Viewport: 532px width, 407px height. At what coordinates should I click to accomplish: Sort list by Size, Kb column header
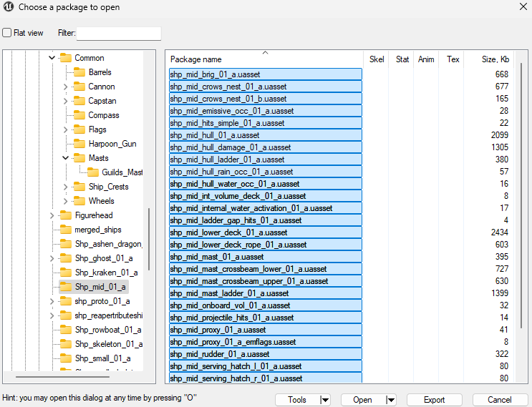pos(495,59)
